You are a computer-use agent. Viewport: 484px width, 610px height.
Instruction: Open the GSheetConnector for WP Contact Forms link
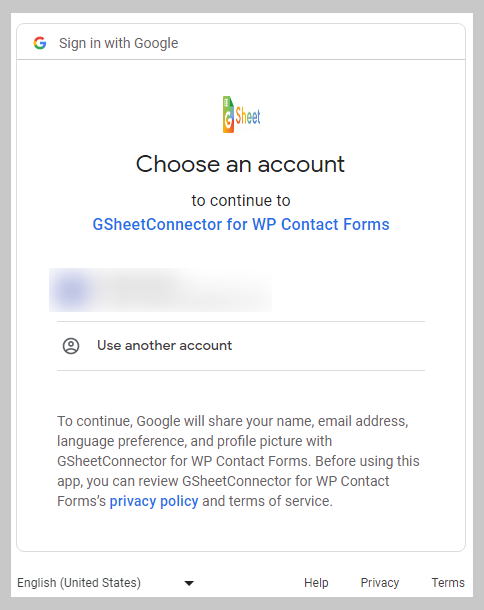point(241,224)
